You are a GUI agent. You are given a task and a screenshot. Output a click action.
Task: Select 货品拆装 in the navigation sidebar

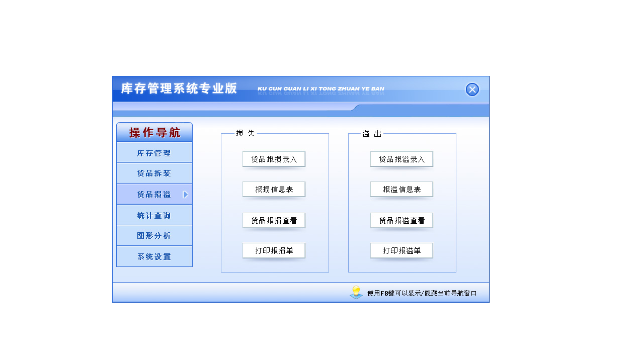tap(154, 172)
